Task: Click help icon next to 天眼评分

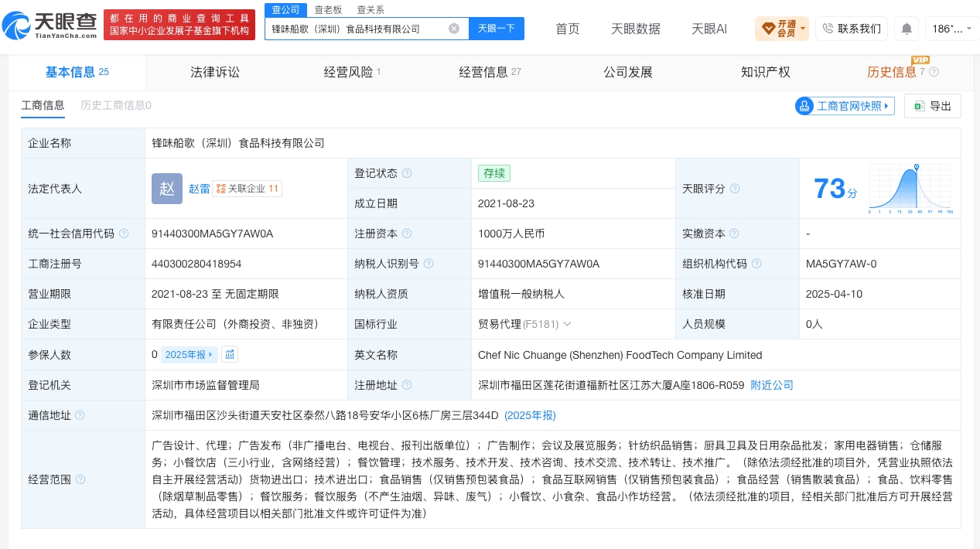Action: click(x=735, y=189)
